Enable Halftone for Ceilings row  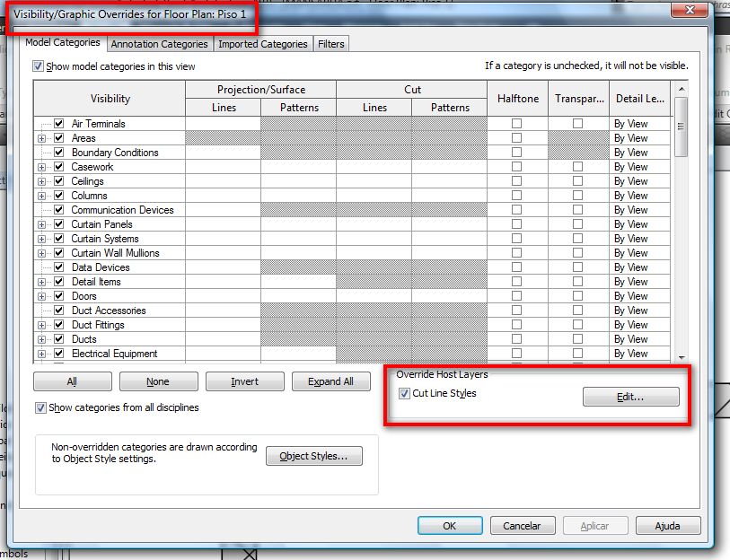[x=517, y=181]
